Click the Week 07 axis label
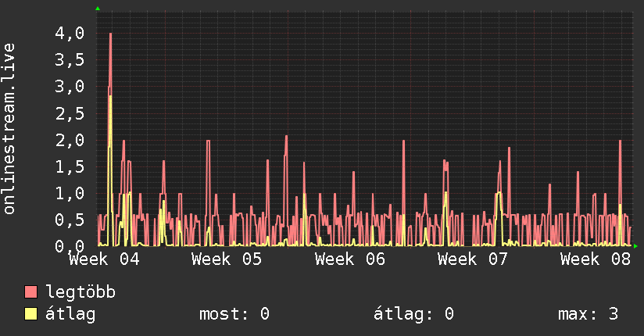644x336 pixels. click(x=473, y=259)
